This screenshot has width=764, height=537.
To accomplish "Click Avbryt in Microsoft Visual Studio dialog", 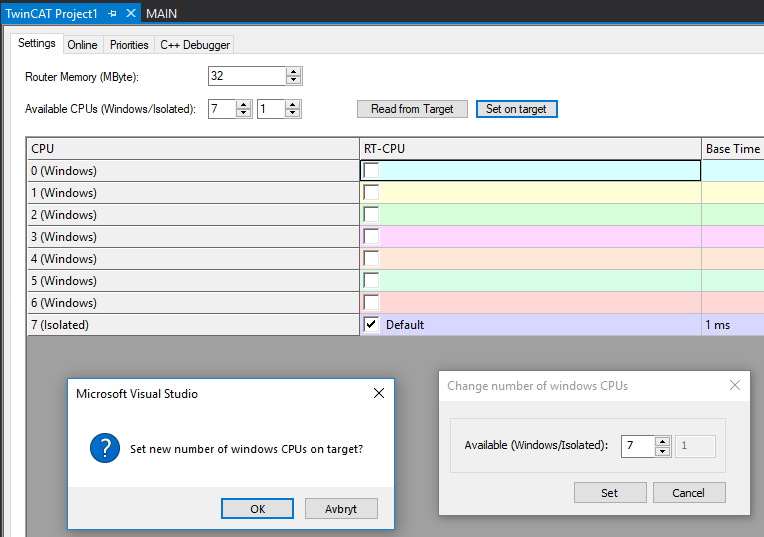I will tap(341, 509).
